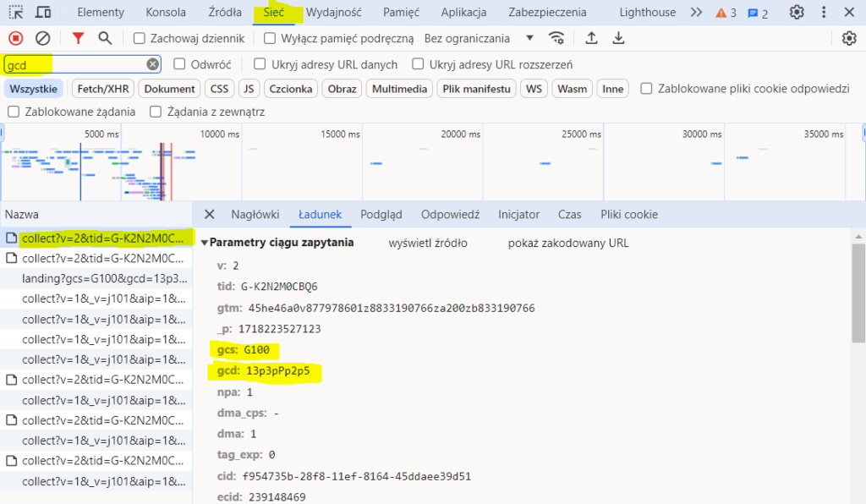This screenshot has width=866, height=504.
Task: Activate the inspect element picker icon
Action: (x=16, y=12)
